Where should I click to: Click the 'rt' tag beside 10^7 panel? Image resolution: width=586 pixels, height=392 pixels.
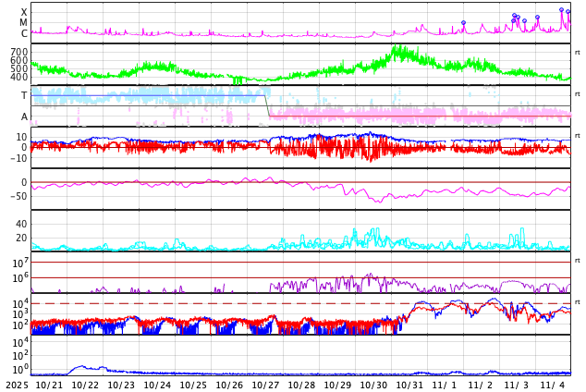[x=578, y=260]
